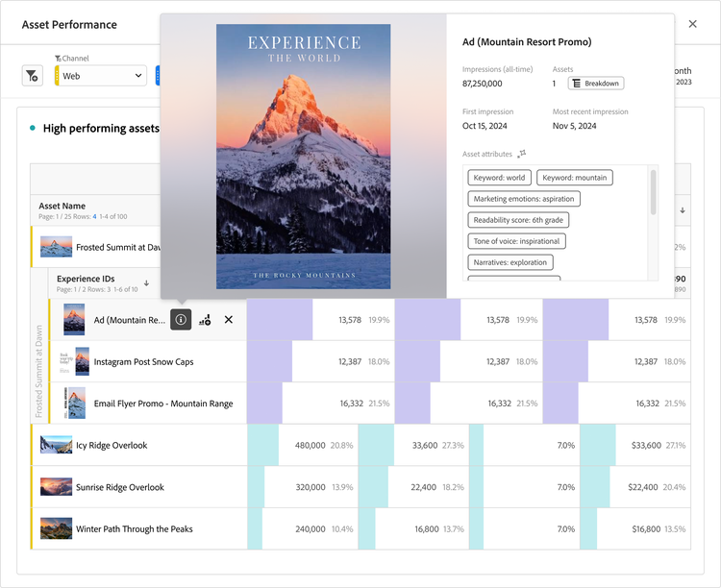Click the Keyword: world attribute tag

499,178
